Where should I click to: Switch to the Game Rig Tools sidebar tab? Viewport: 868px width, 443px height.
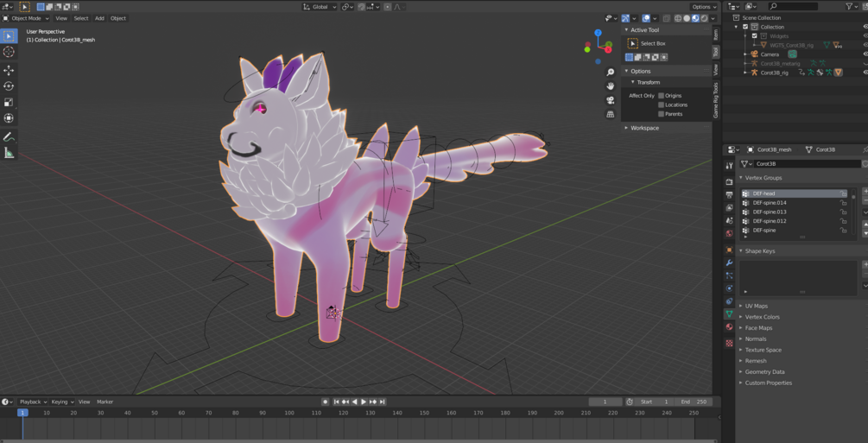click(716, 100)
